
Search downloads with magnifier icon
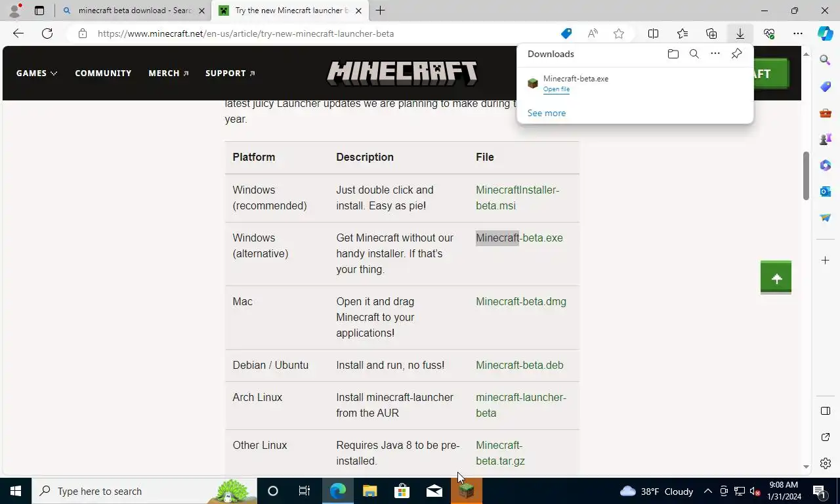(x=694, y=54)
